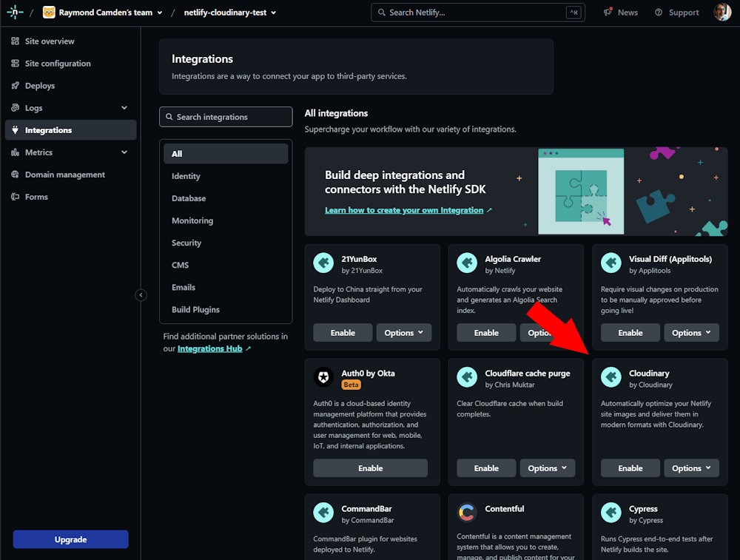
Task: Click the Netlify logo in the top bar
Action: click(x=15, y=12)
